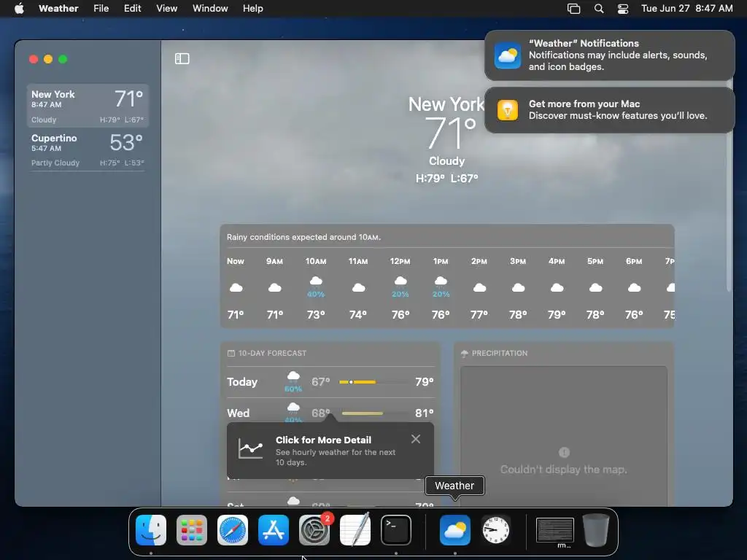Open System Settings from the Dock
Image resolution: width=747 pixels, height=560 pixels.
(314, 530)
